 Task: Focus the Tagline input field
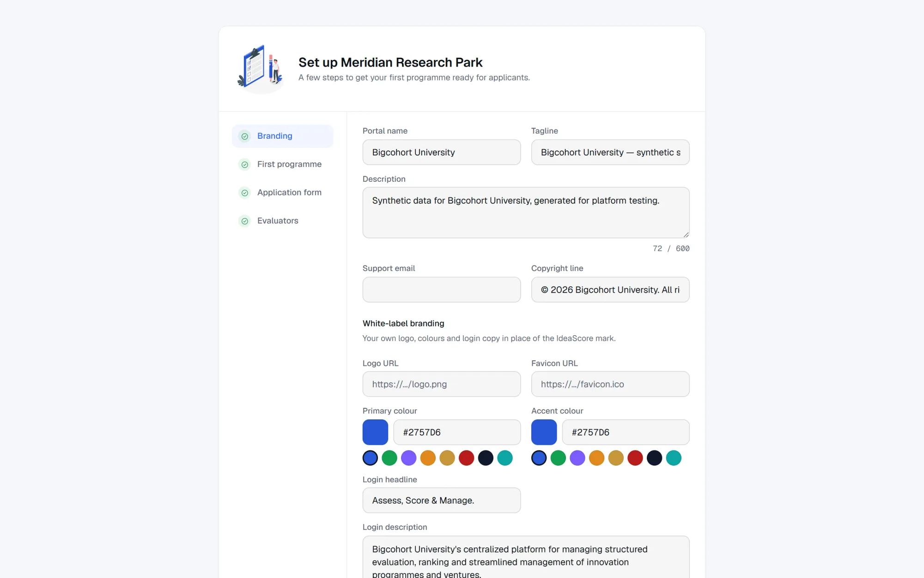(610, 152)
